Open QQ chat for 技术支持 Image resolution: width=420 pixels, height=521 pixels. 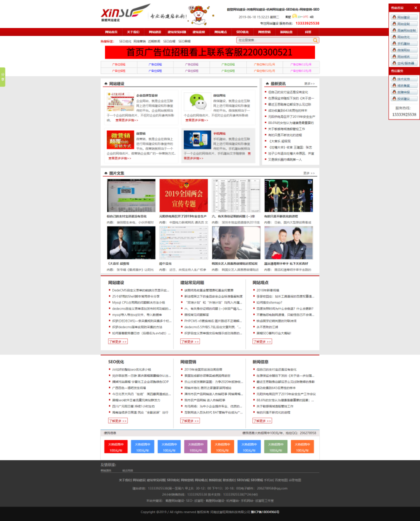coord(404,79)
